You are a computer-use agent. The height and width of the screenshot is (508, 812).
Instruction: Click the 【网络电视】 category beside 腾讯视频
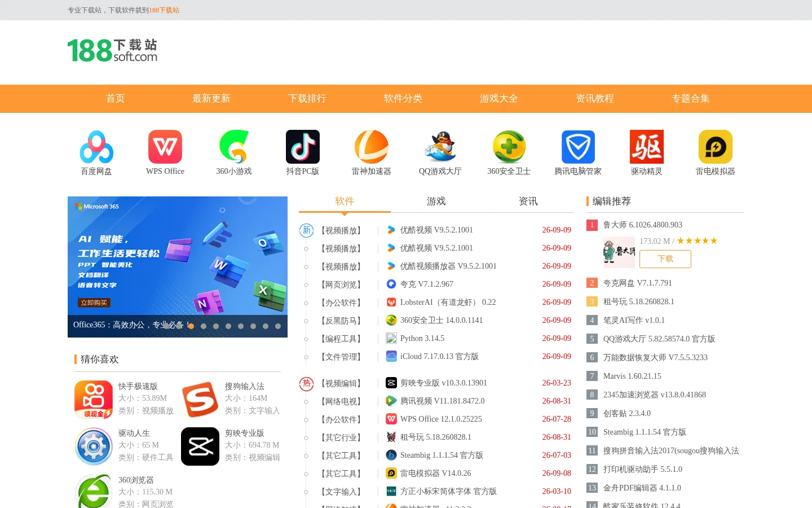341,401
